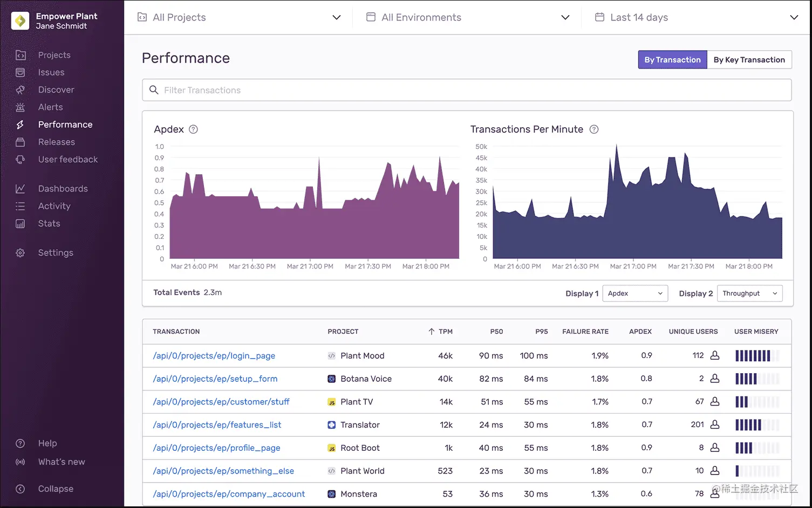The width and height of the screenshot is (812, 508).
Task: Click the Plant Mood project icon
Action: 332,356
